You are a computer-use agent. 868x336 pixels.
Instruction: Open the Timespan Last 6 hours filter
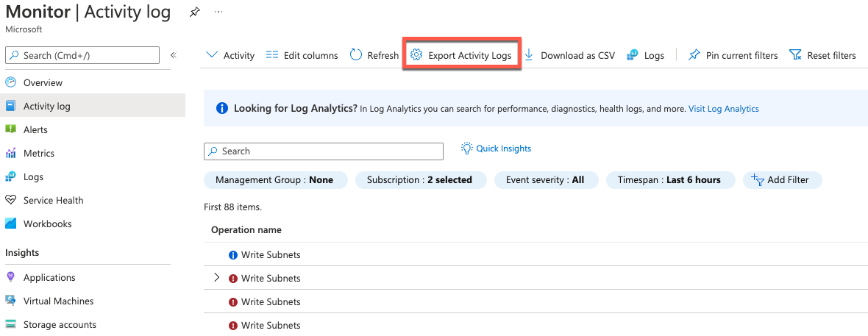click(x=670, y=180)
